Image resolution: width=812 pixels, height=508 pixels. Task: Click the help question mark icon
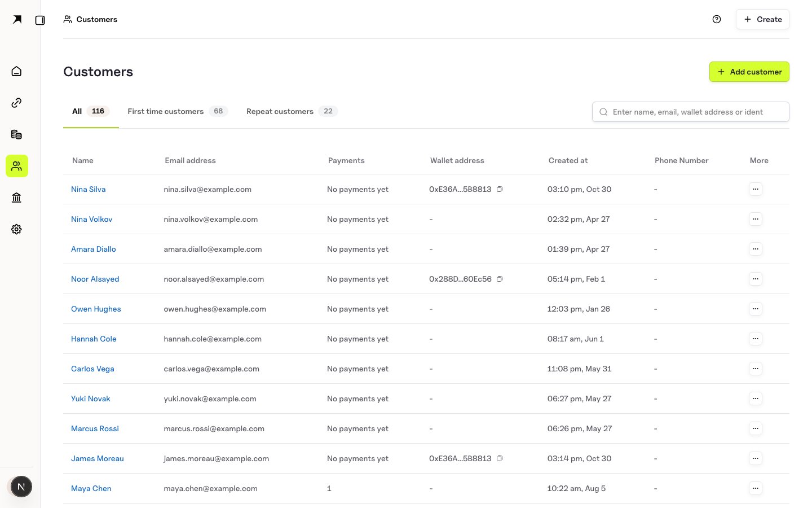[717, 19]
